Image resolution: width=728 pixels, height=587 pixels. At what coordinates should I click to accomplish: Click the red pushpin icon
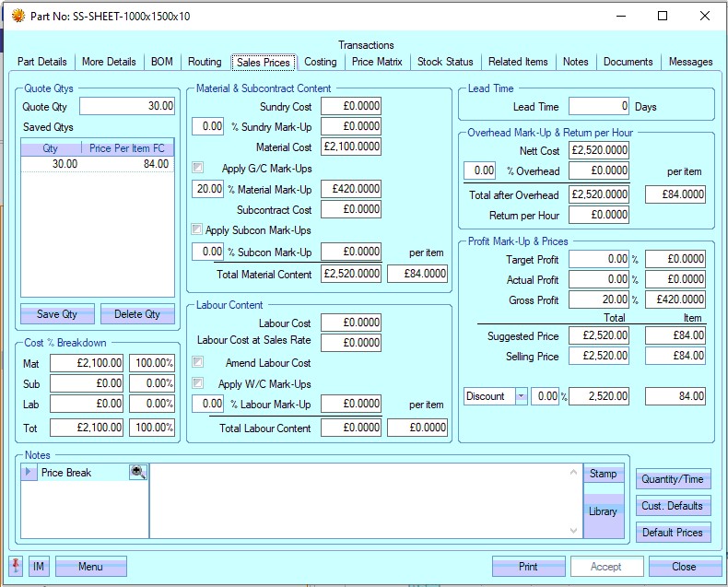16,566
